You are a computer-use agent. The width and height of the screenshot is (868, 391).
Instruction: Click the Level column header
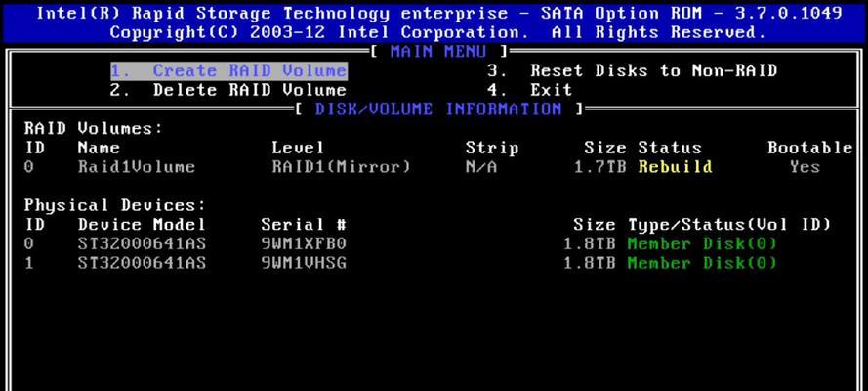click(x=298, y=148)
